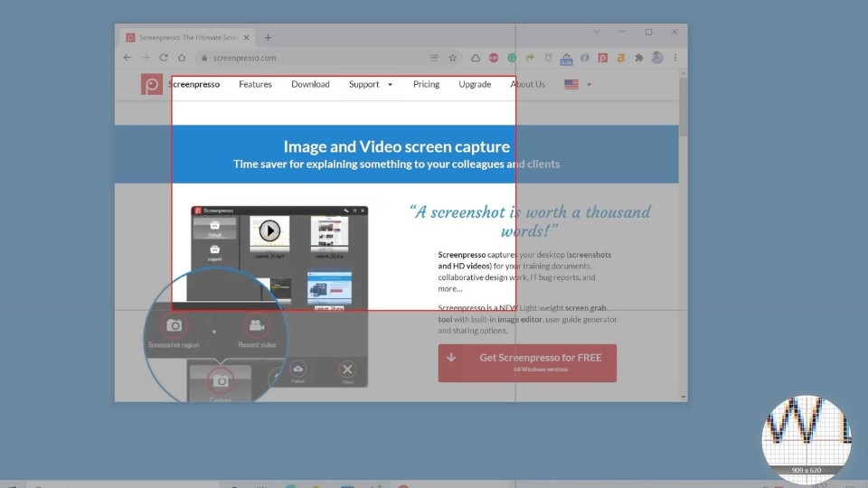Click the extension icon with the 6.66 badge
Screen dimensions: 868x488
pos(566,59)
